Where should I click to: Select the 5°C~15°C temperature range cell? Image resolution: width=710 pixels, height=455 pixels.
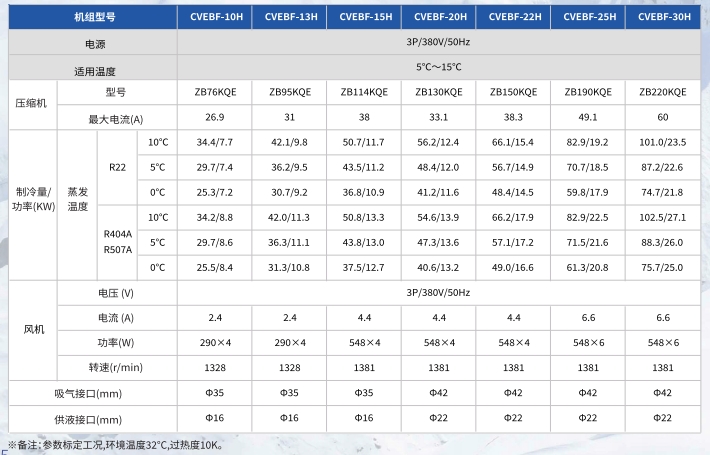tap(439, 67)
